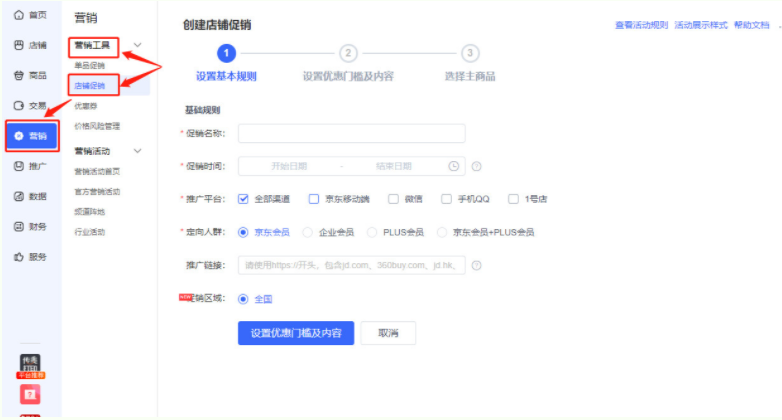Collapse the 营销工具 chevron
The image size is (782, 420).
[138, 45]
